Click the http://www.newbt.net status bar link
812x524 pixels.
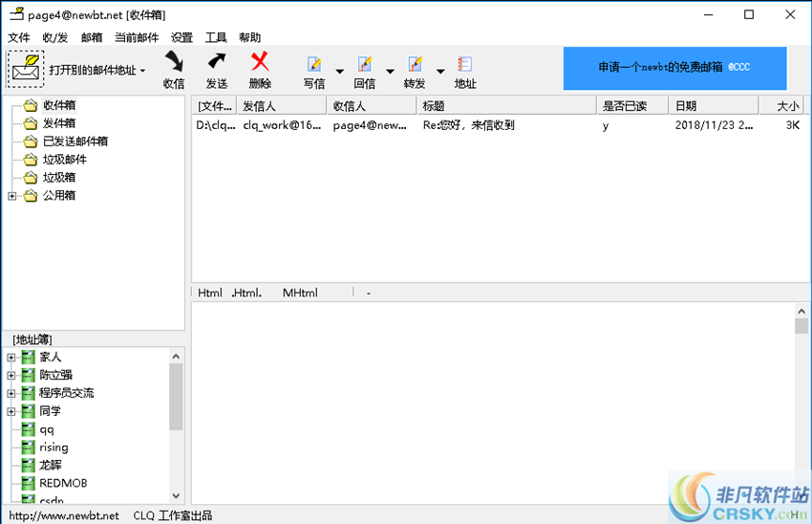64,515
